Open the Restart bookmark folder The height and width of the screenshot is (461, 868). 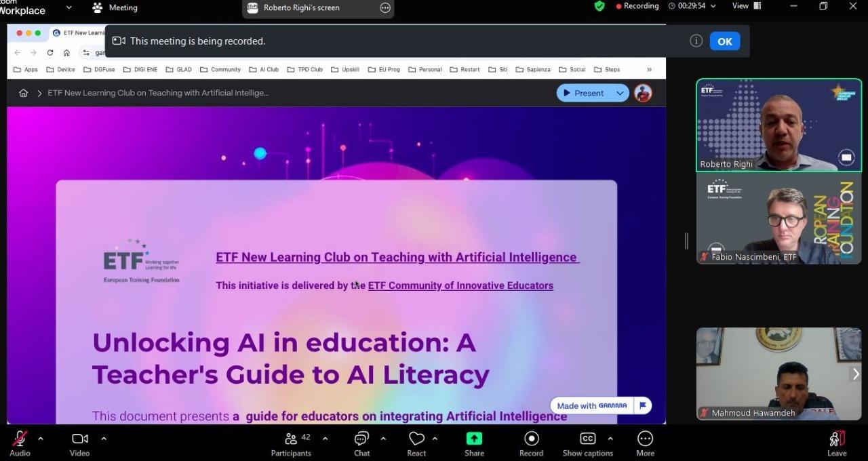point(465,69)
